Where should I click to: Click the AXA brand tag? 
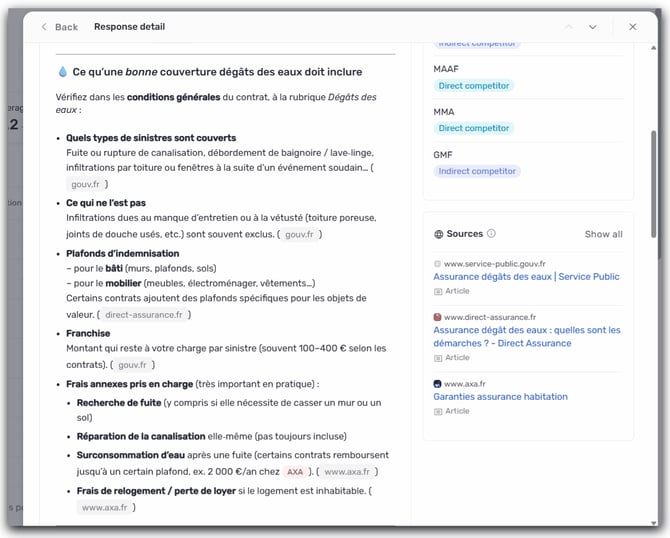295,472
